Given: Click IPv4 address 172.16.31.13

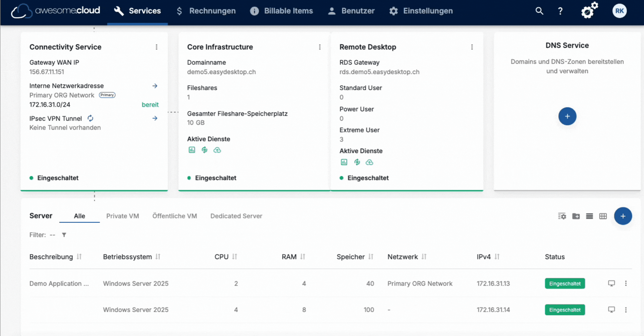Looking at the screenshot, I should click(493, 284).
